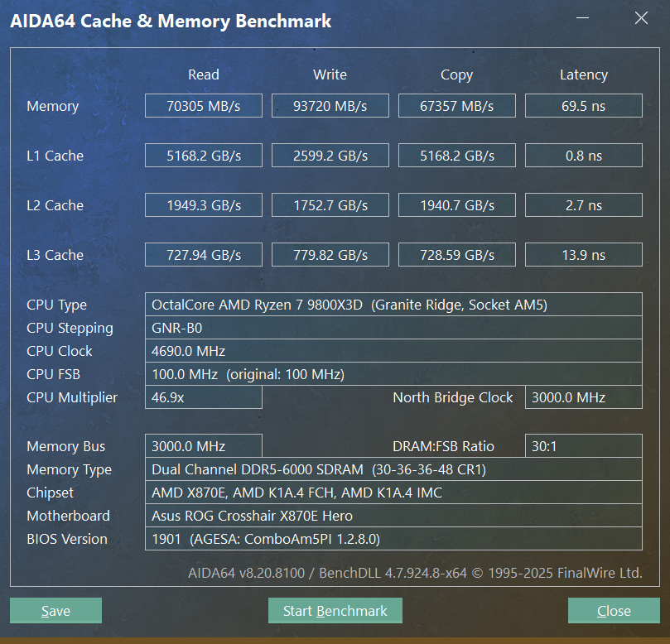Viewport: 670px width, 644px height.
Task: Click the CPU Clock label
Action: pyautogui.click(x=59, y=351)
